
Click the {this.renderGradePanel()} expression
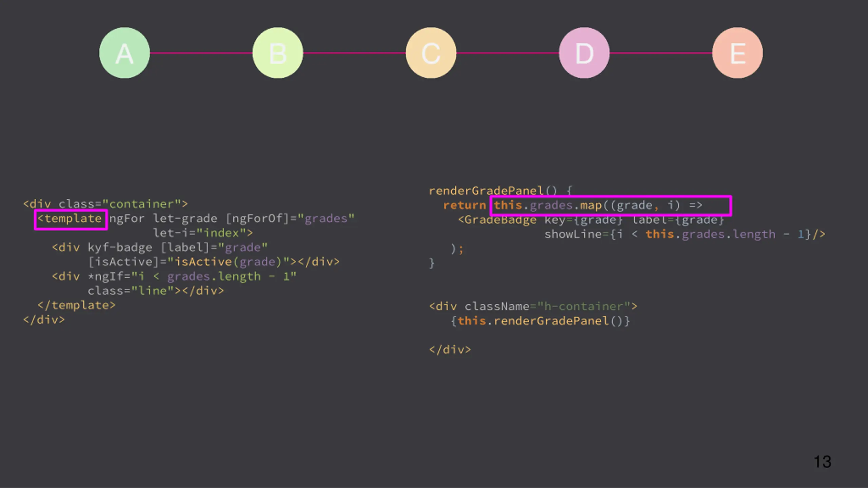tap(540, 321)
